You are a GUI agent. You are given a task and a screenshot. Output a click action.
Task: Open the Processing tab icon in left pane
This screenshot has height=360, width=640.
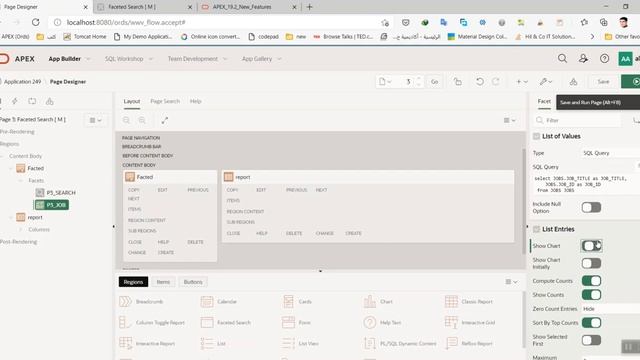click(x=32, y=101)
